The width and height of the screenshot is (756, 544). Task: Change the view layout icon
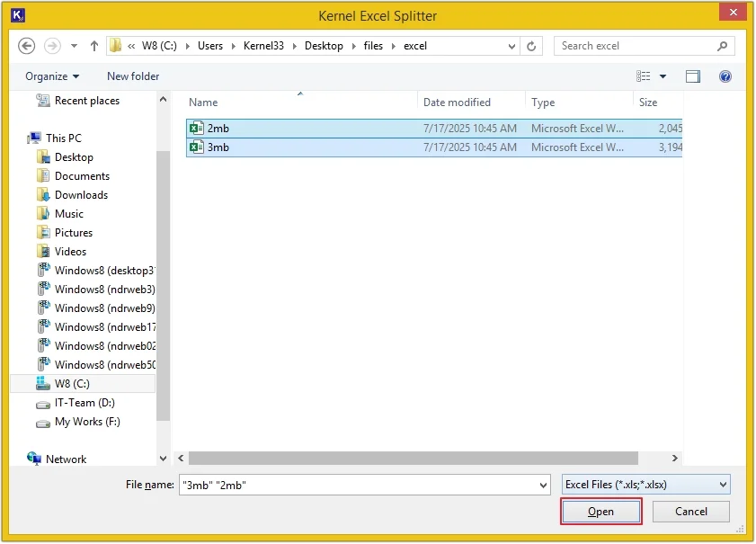[643, 76]
